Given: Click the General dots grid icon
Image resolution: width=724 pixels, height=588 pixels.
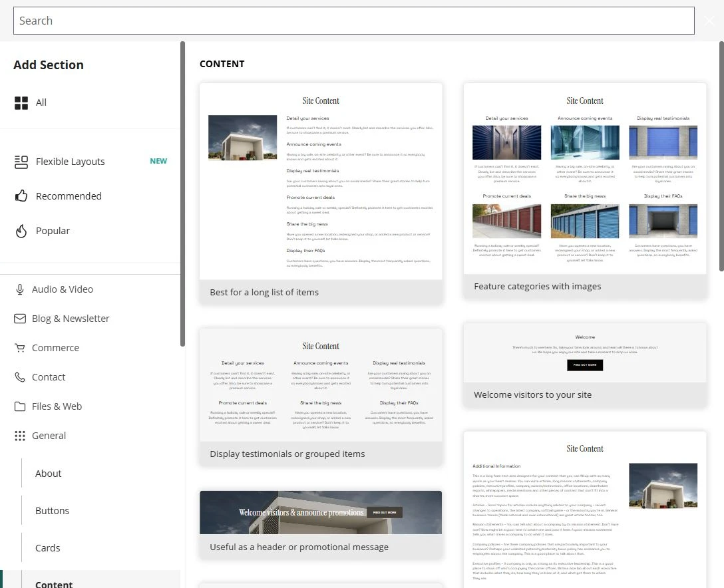Looking at the screenshot, I should [20, 436].
